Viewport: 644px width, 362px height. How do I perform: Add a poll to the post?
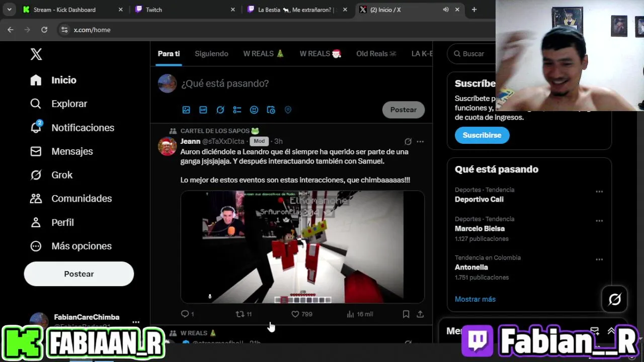(x=237, y=110)
